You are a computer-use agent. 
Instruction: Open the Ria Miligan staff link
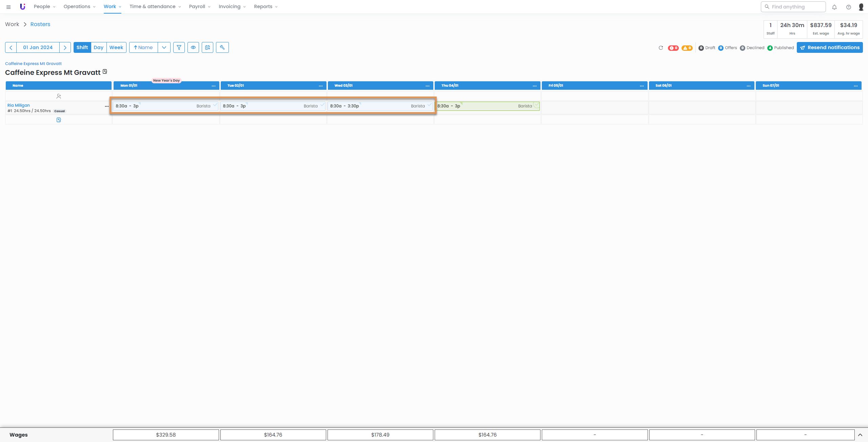coord(19,105)
